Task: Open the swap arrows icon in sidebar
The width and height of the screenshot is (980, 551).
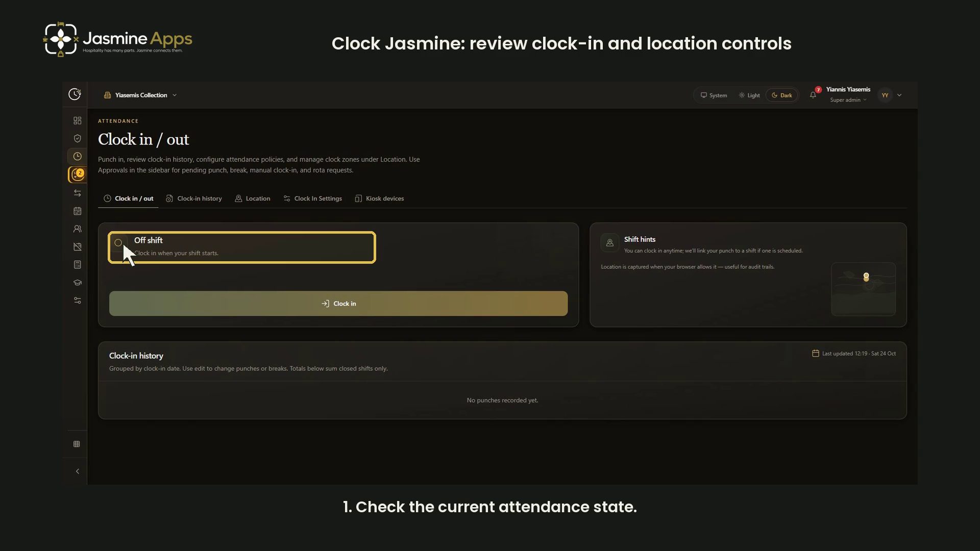Action: pos(77,193)
